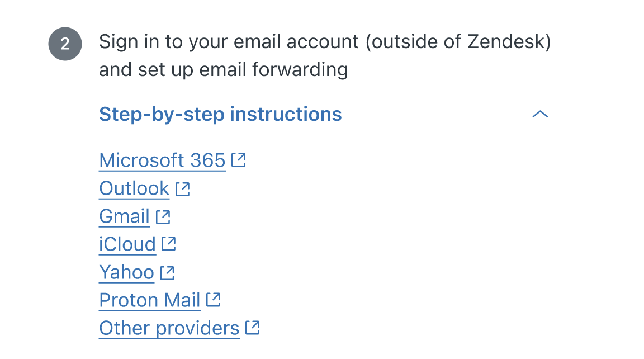644x359 pixels.
Task: Click the external link icon after Other providers
Action: pyautogui.click(x=253, y=328)
